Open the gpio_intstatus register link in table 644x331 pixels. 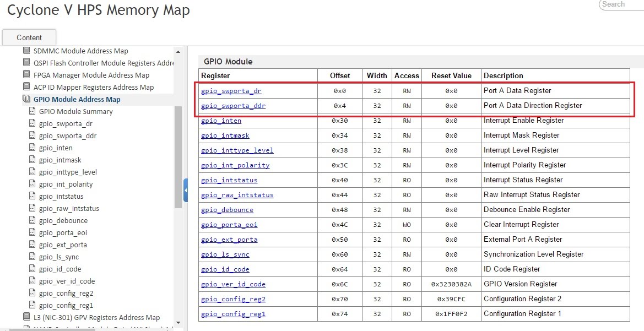(229, 180)
